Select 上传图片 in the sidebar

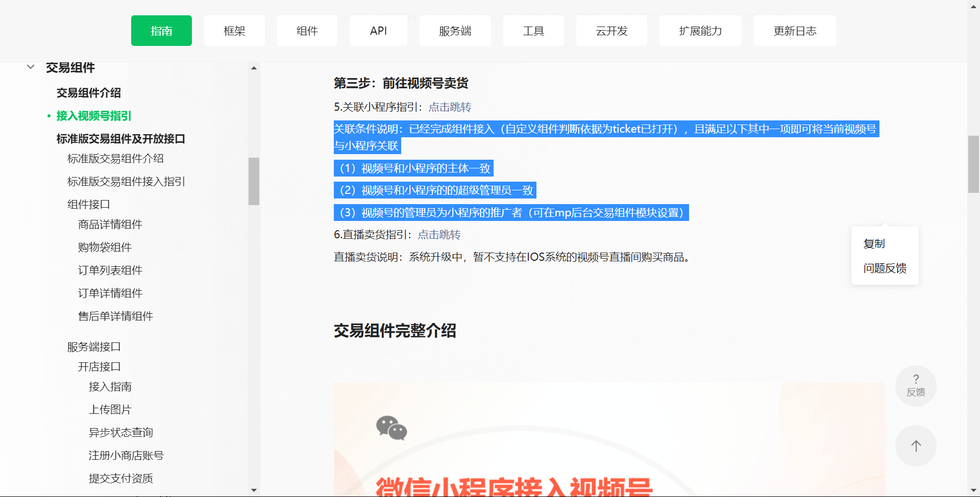click(x=110, y=410)
